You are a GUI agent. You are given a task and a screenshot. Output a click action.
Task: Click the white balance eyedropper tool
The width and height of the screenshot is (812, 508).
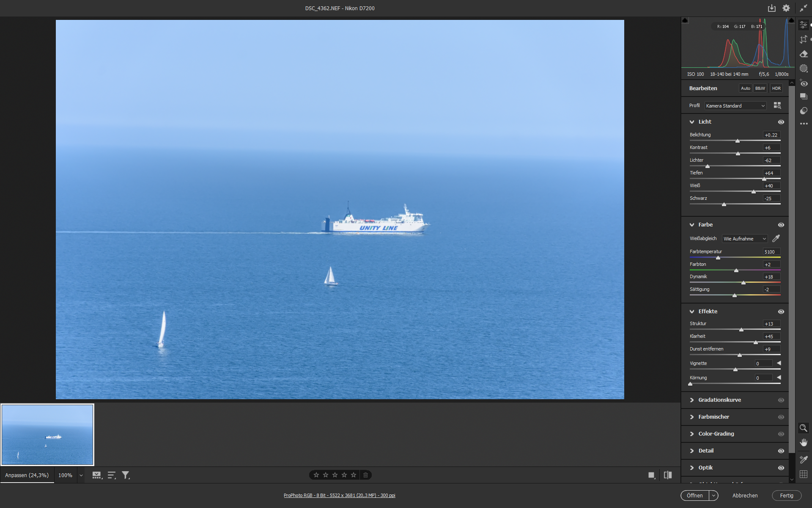pos(776,239)
